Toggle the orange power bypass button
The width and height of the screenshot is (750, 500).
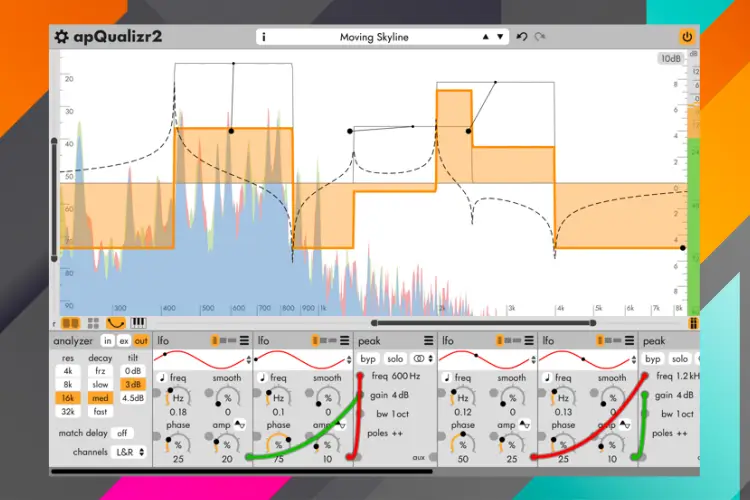tap(687, 37)
